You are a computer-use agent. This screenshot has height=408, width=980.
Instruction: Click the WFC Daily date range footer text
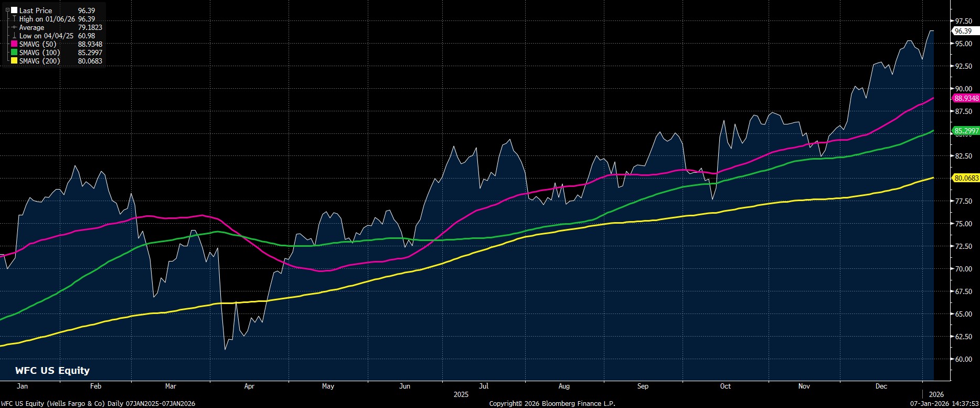[98, 403]
